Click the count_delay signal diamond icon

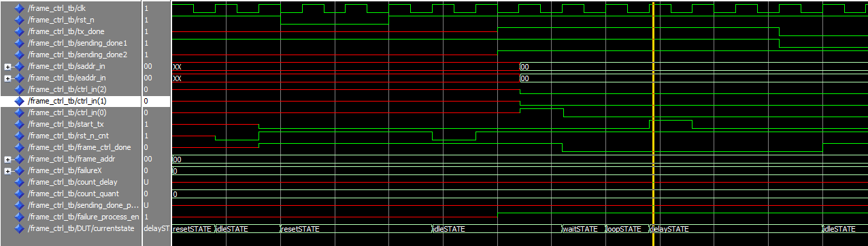19,182
